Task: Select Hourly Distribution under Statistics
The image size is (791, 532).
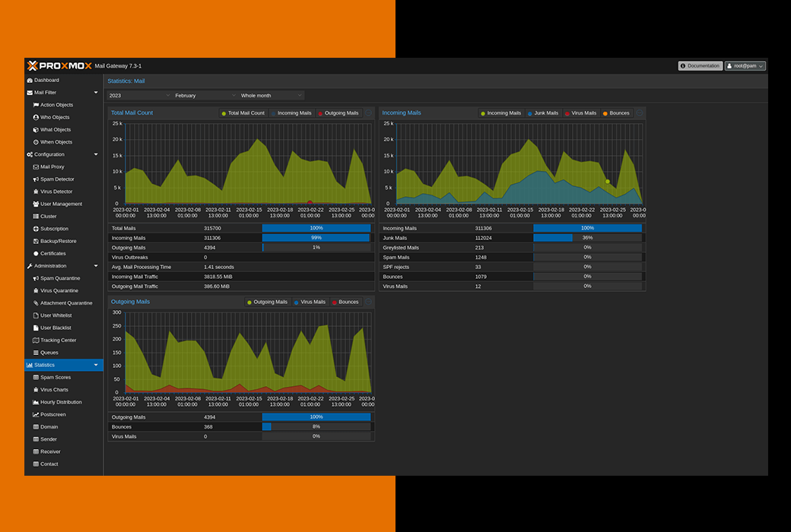Action: click(x=61, y=402)
